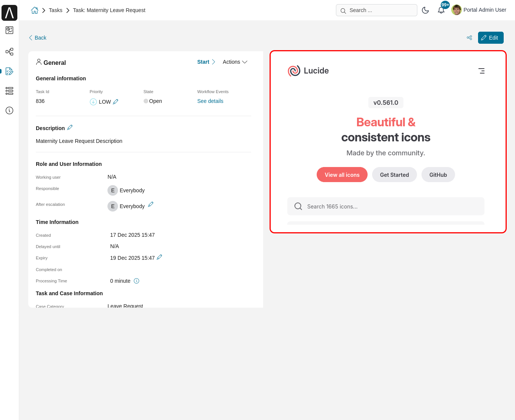Go to Tasks in the breadcrumb

(55, 10)
